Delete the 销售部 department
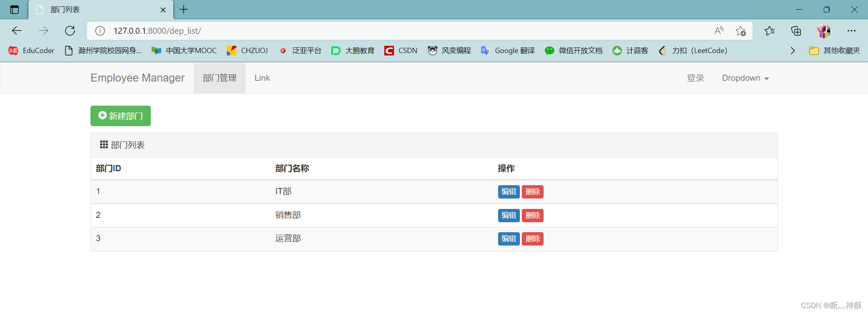 533,215
